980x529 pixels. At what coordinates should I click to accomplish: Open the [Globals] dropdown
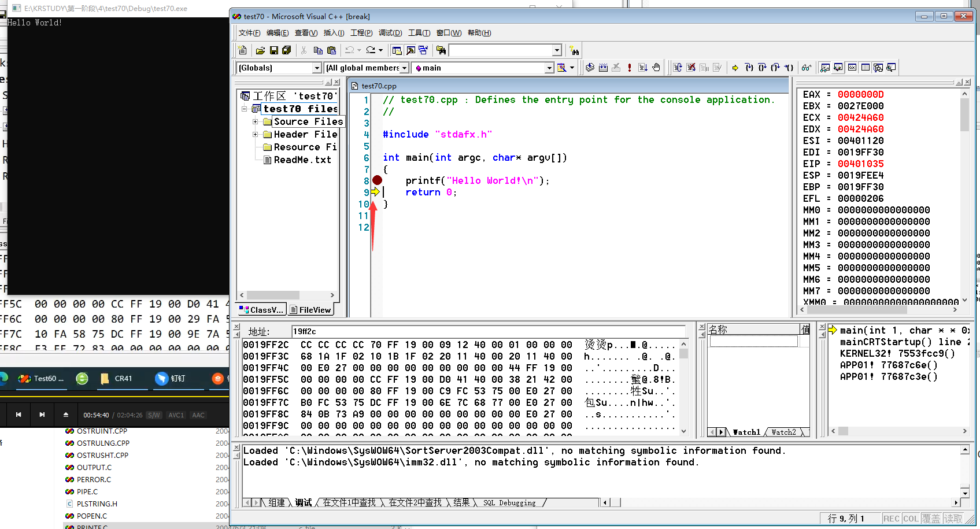[x=317, y=68]
